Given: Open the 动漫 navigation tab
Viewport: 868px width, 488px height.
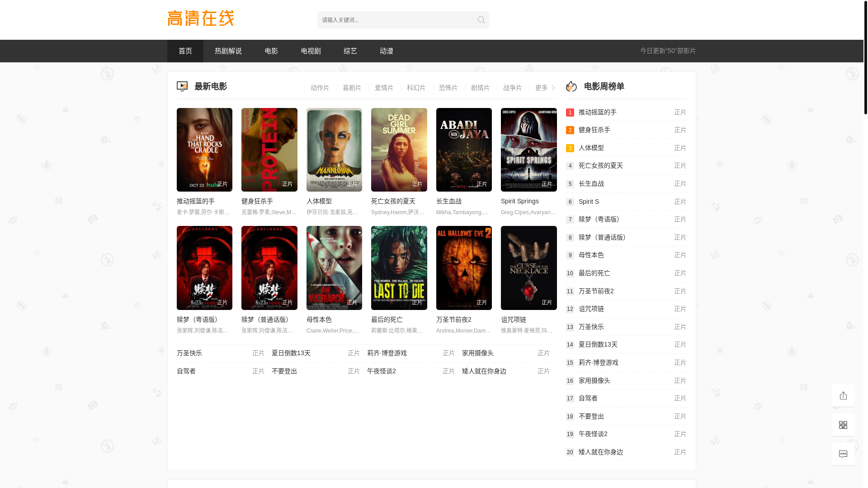Looking at the screenshot, I should (x=387, y=51).
